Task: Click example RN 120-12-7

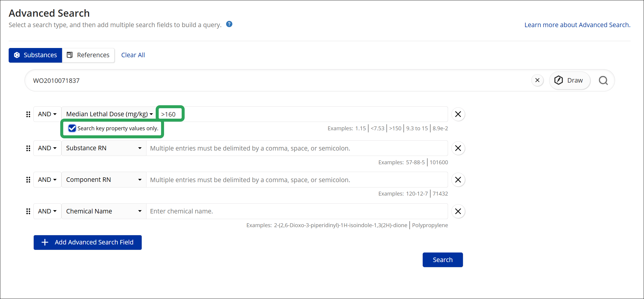Action: point(417,194)
